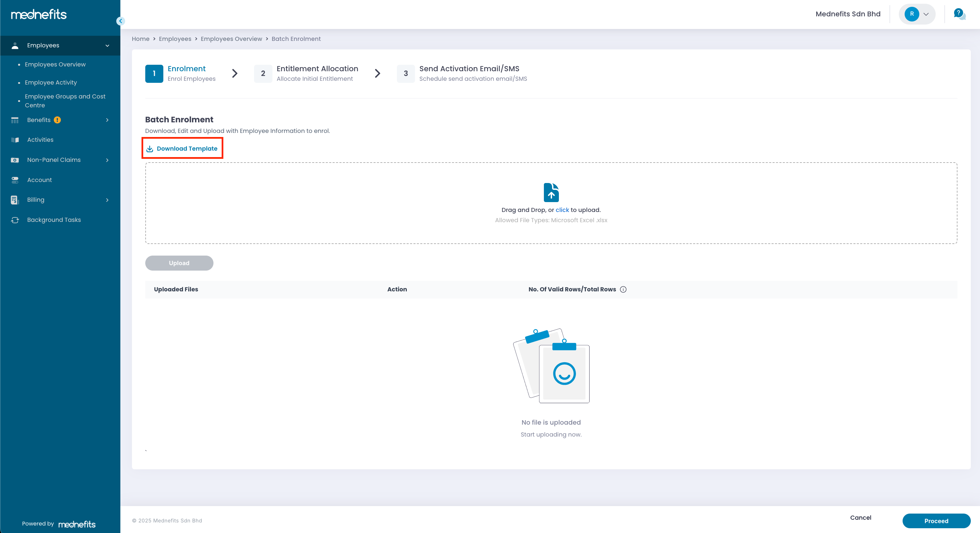Expand the Benefits sidebar menu
The image size is (980, 533).
click(107, 120)
